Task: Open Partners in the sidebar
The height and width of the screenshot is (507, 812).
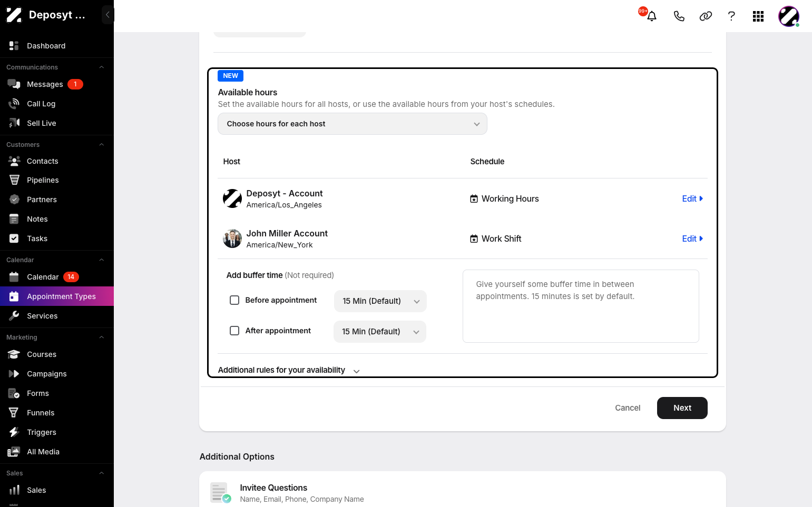Action: [57, 200]
